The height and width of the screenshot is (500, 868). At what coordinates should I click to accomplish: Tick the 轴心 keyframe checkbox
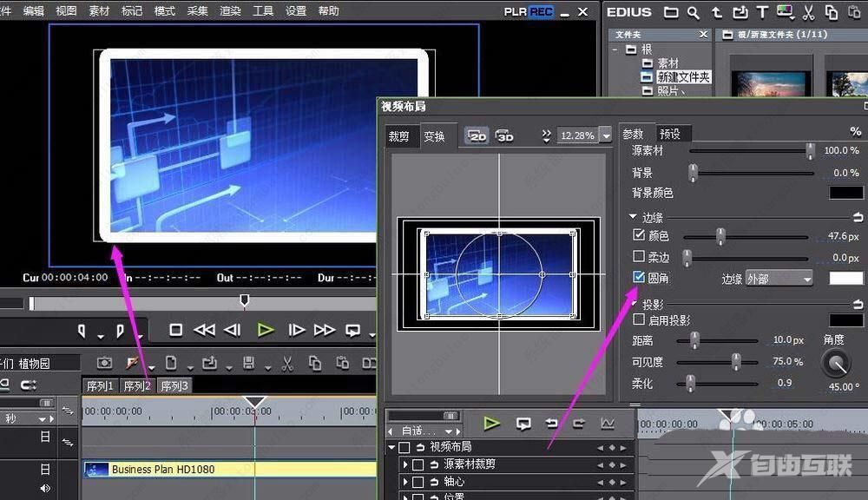[418, 482]
